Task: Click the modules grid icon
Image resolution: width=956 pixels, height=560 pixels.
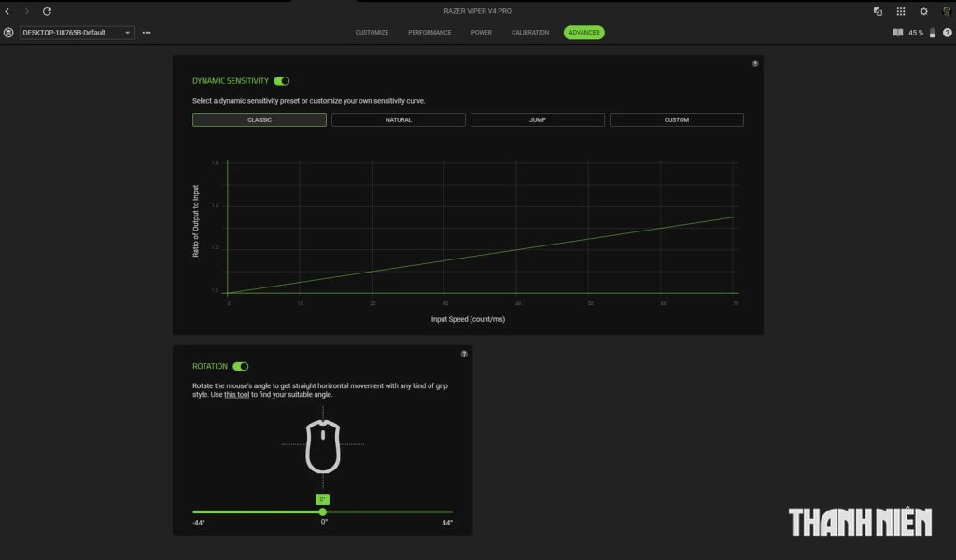Action: (x=900, y=10)
